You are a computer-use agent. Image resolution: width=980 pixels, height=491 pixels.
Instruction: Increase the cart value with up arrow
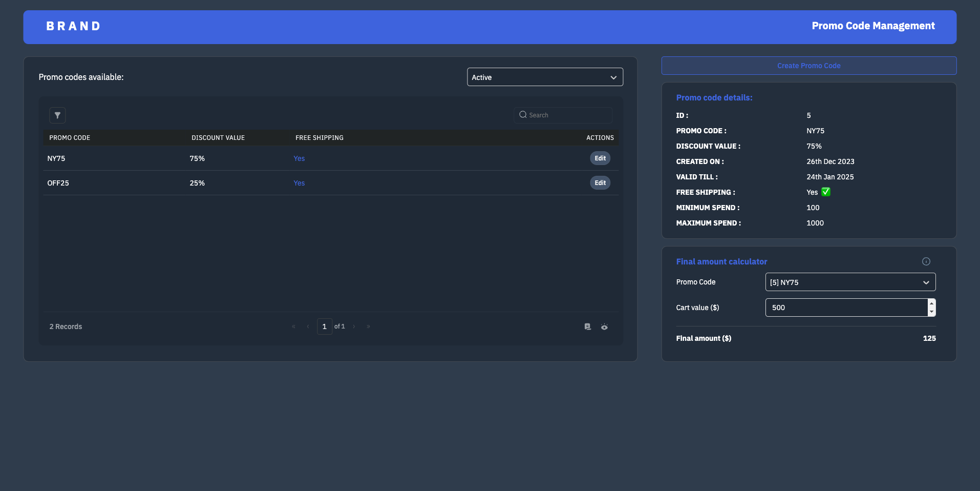coord(931,303)
